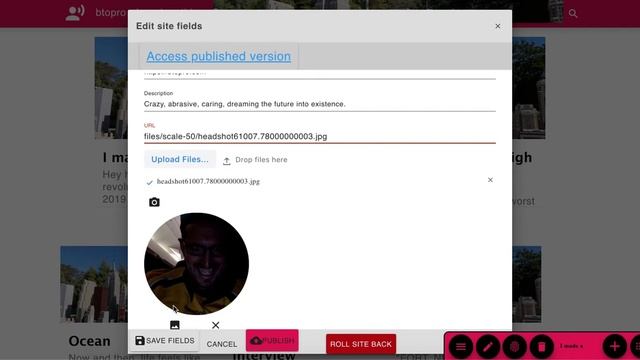
Task: Click the speaking person logo in the header
Action: pos(75,13)
